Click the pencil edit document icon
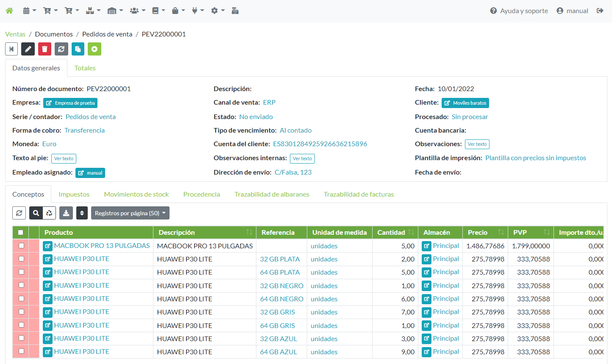 28,49
